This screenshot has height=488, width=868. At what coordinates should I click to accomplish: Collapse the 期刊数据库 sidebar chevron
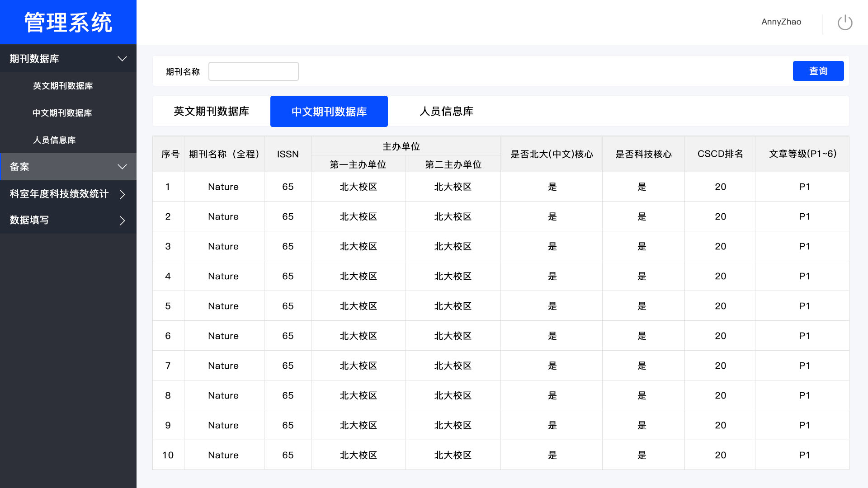pyautogui.click(x=122, y=59)
